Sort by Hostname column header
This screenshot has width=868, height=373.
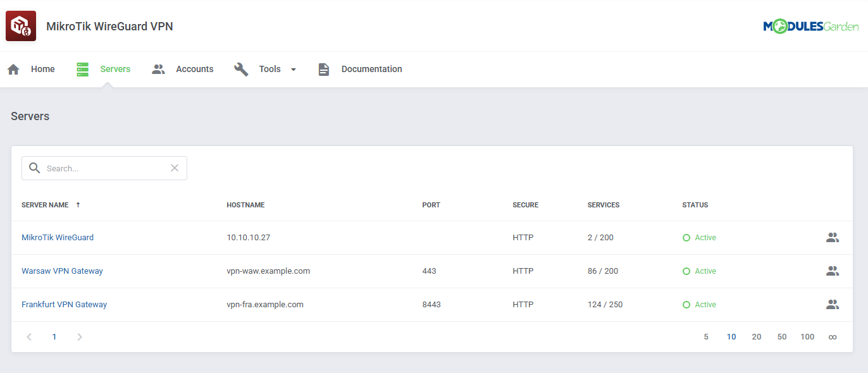coord(245,205)
